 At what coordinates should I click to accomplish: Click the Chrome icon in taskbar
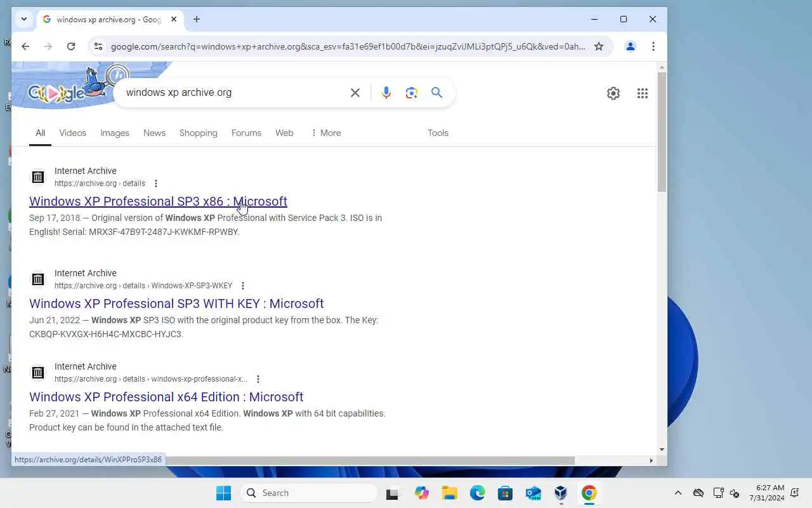click(589, 493)
